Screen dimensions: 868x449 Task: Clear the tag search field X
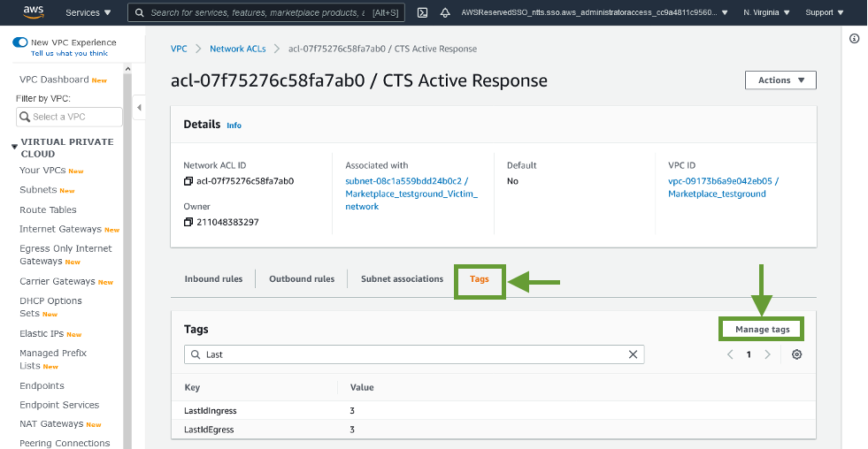point(633,354)
